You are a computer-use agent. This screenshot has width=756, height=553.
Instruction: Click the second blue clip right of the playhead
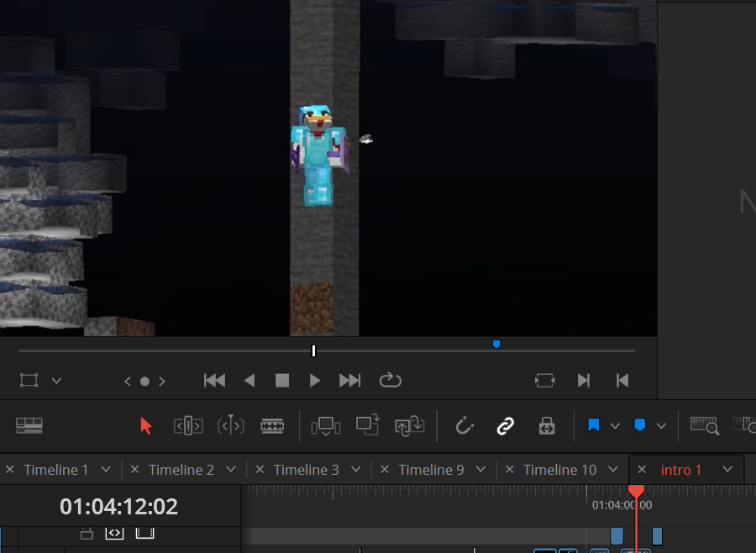tap(657, 536)
